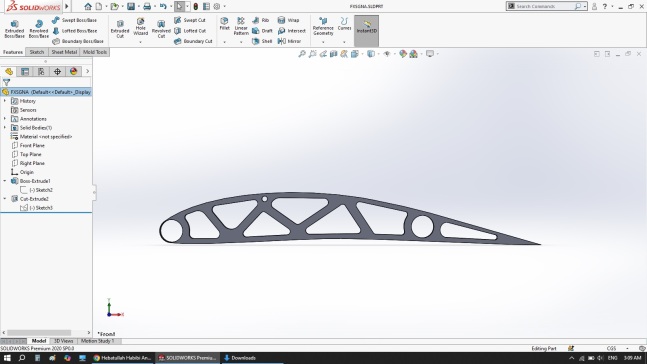
Task: Click the Draft feature tool
Action: click(x=262, y=31)
